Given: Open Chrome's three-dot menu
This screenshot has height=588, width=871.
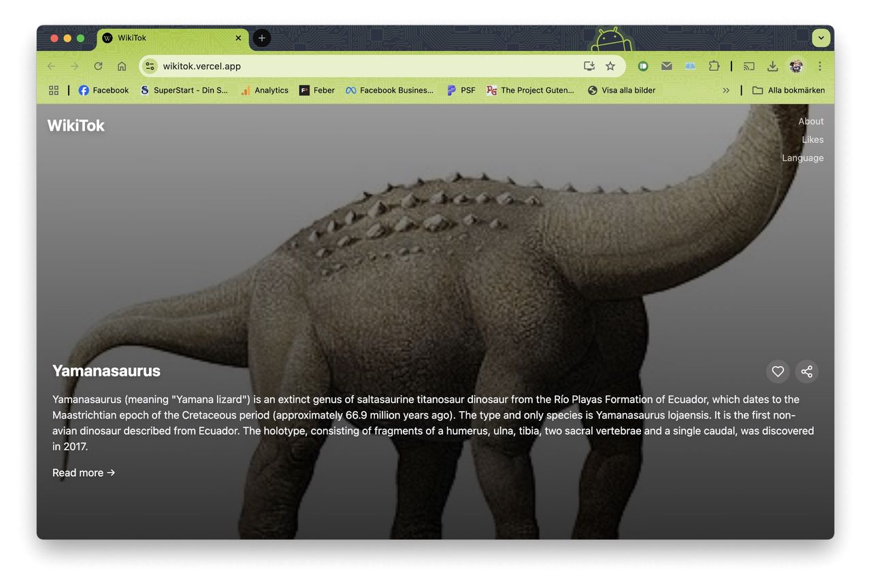Looking at the screenshot, I should [820, 66].
